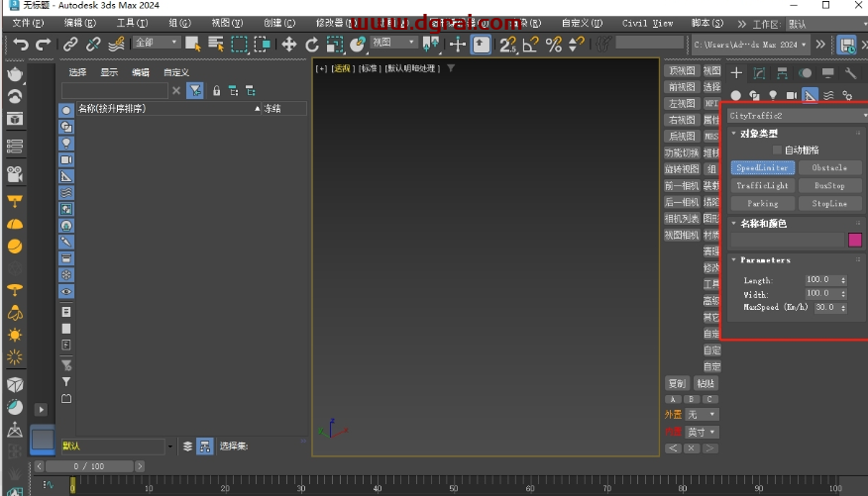Open the reference coordinate '视图' dropdown
Screen dimensions: 868x496
coord(393,43)
